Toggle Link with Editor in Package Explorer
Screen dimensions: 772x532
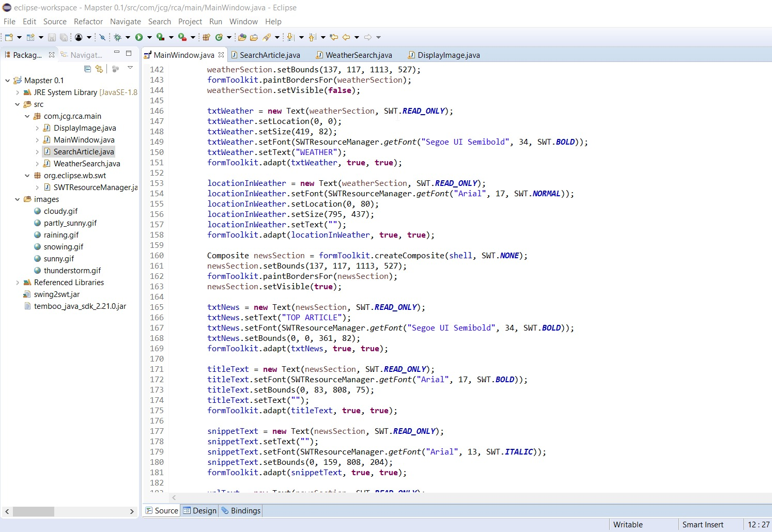[99, 69]
